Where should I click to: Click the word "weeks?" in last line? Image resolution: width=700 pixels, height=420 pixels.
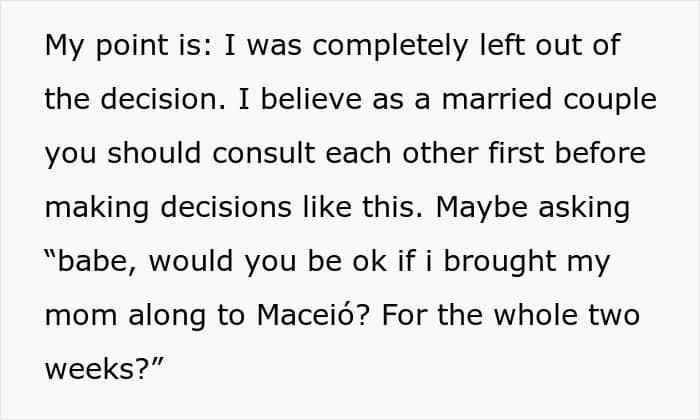click(x=96, y=370)
